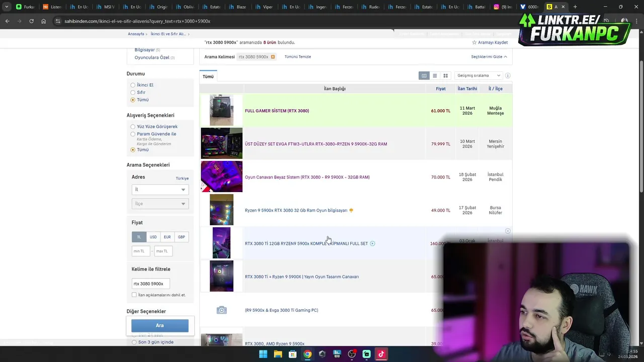Play video icon on RTX 3080 Ti 12GB listing
This screenshot has height=362, width=644.
tap(372, 243)
